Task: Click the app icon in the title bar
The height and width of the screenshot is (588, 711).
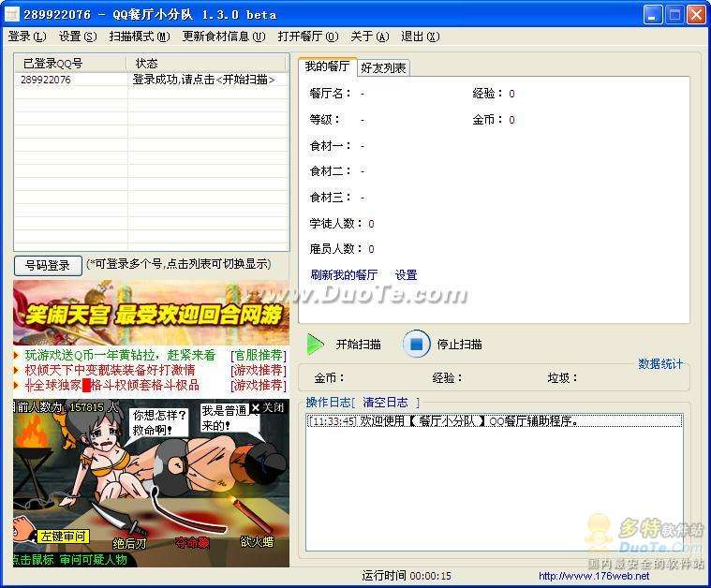Action: coord(11,14)
